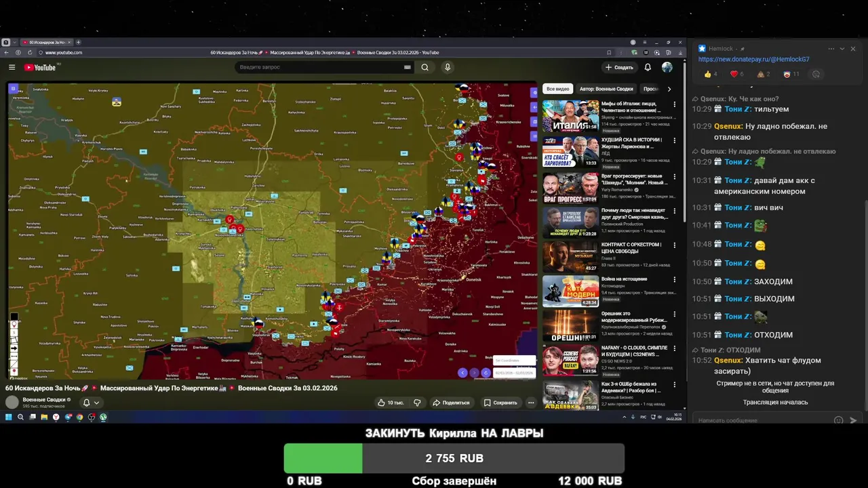Click heart reaction with 6 votes

(736, 74)
